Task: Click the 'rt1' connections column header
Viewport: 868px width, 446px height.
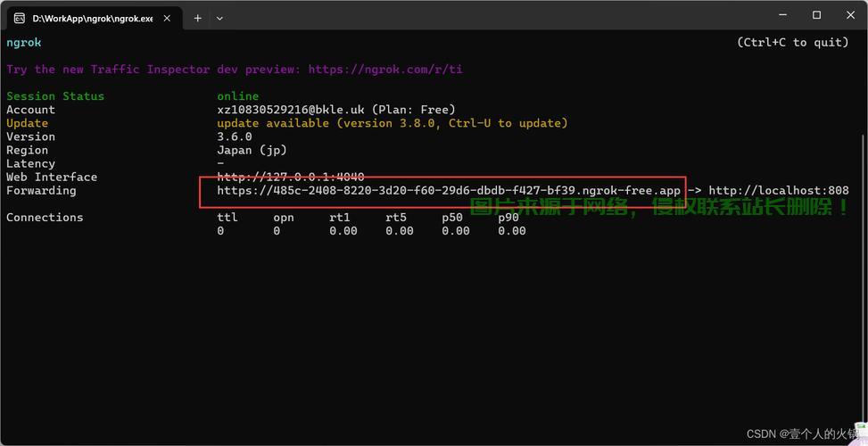Action: tap(340, 218)
